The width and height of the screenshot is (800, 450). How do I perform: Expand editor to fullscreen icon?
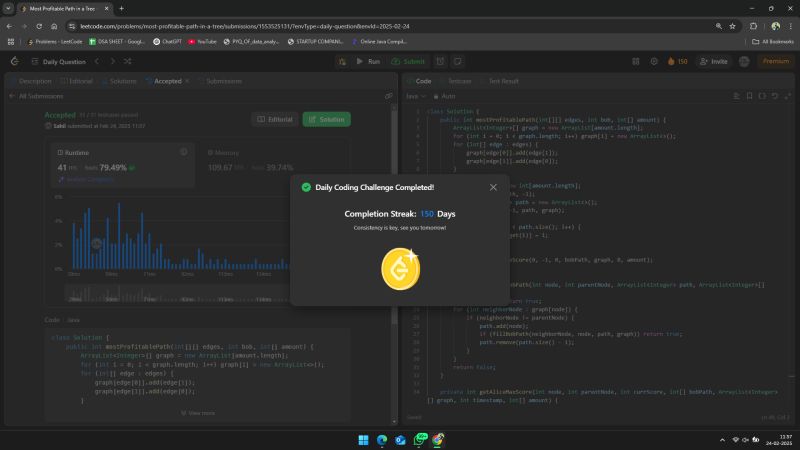(x=787, y=96)
